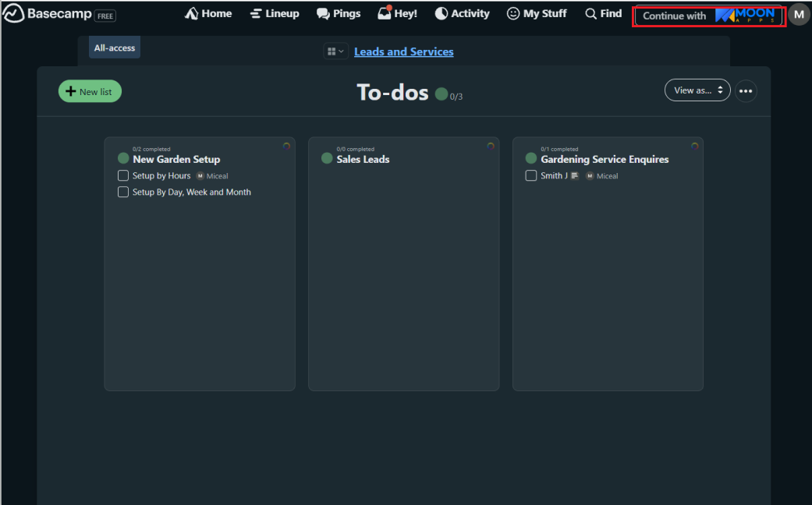The width and height of the screenshot is (812, 505).
Task: Mark the Smith J to-do complete
Action: tap(531, 176)
